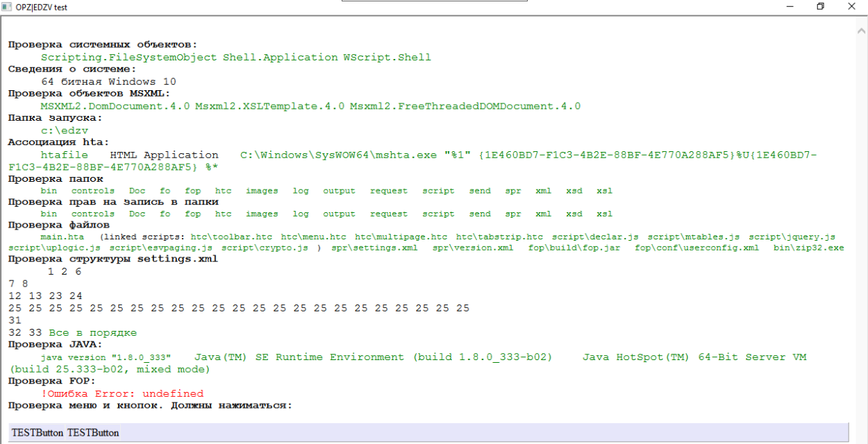Minimize the OPZ|EDZV test window
The image size is (868, 444).
789,7
